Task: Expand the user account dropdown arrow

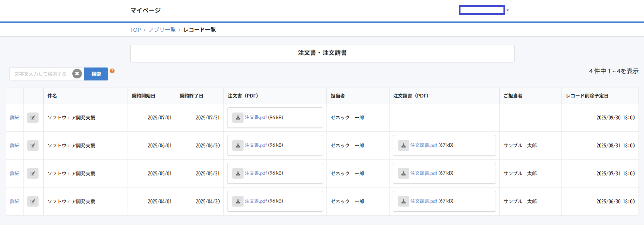Action: pyautogui.click(x=508, y=10)
